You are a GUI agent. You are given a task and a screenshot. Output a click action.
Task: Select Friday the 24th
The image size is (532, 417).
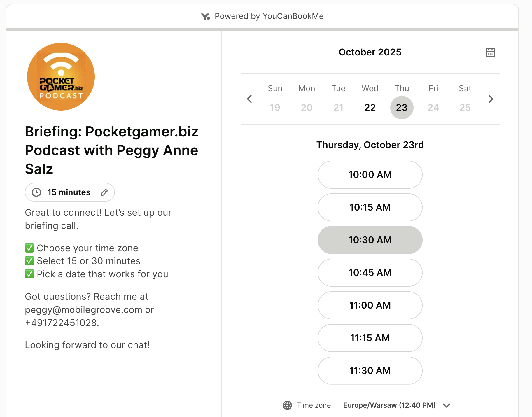(433, 107)
